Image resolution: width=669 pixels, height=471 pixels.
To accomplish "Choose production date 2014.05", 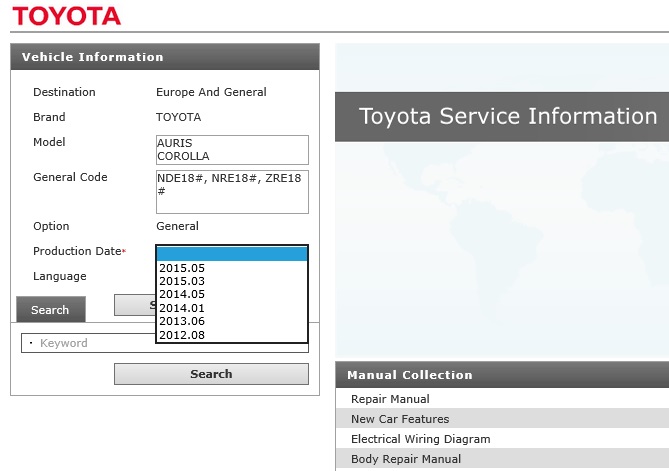I will (x=232, y=294).
